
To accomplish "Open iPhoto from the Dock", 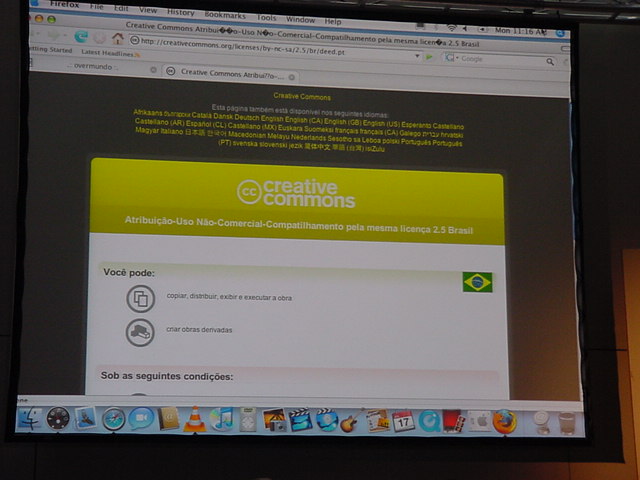I will click(274, 420).
